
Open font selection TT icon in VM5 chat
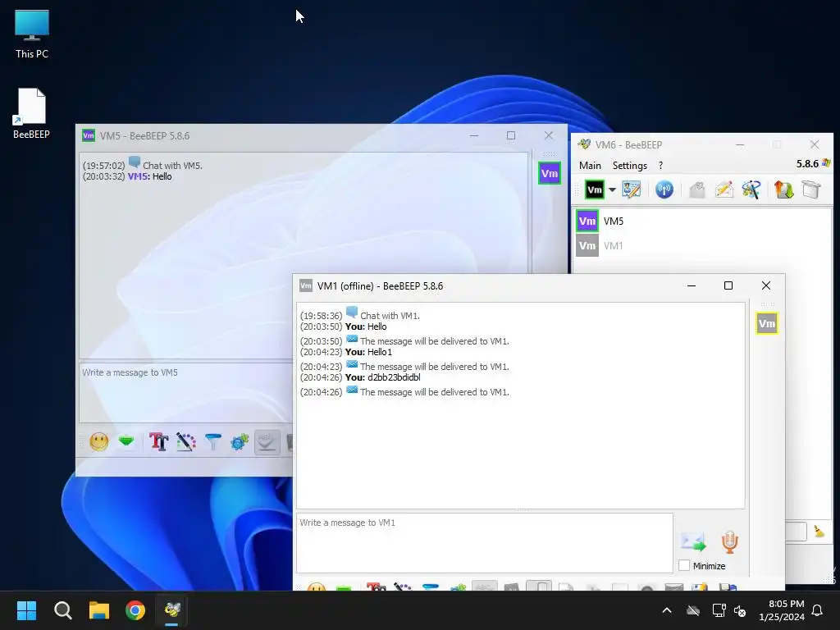(158, 442)
